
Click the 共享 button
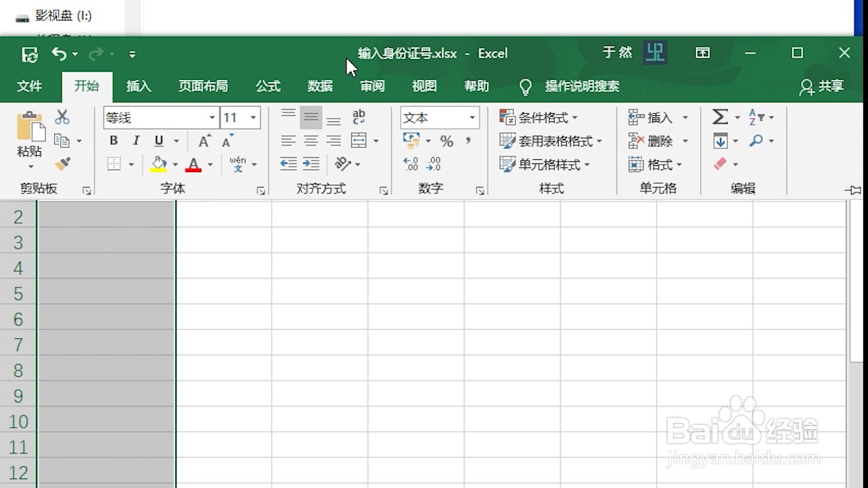tap(822, 87)
